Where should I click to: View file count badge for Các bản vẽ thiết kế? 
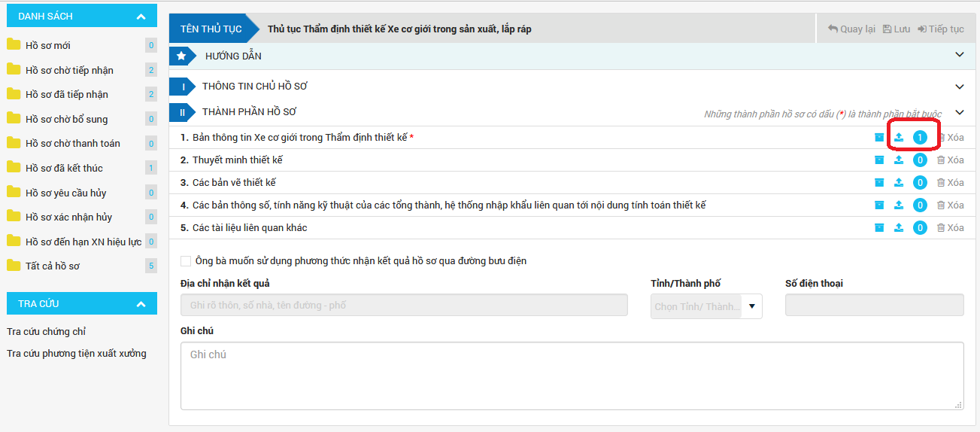click(920, 183)
